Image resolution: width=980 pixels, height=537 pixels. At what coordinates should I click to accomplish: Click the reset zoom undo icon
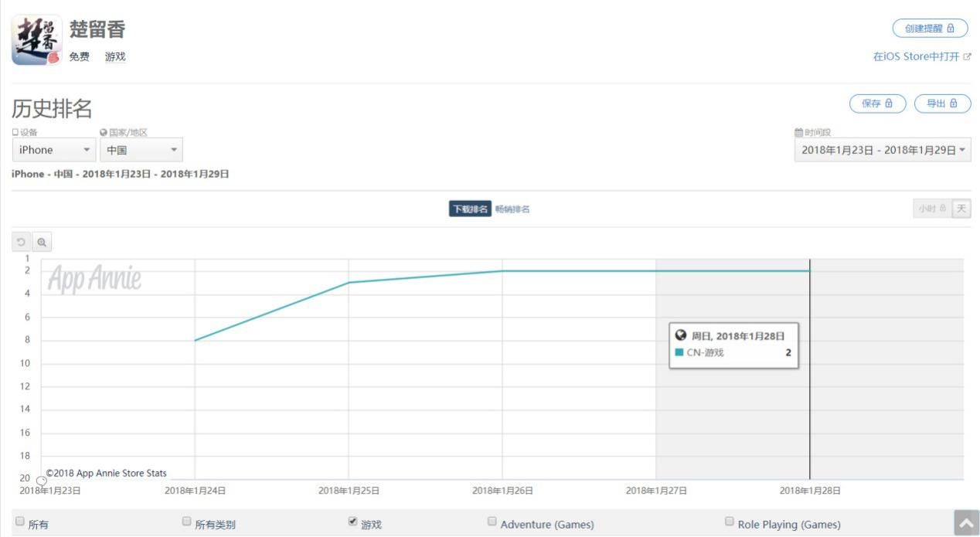(22, 243)
